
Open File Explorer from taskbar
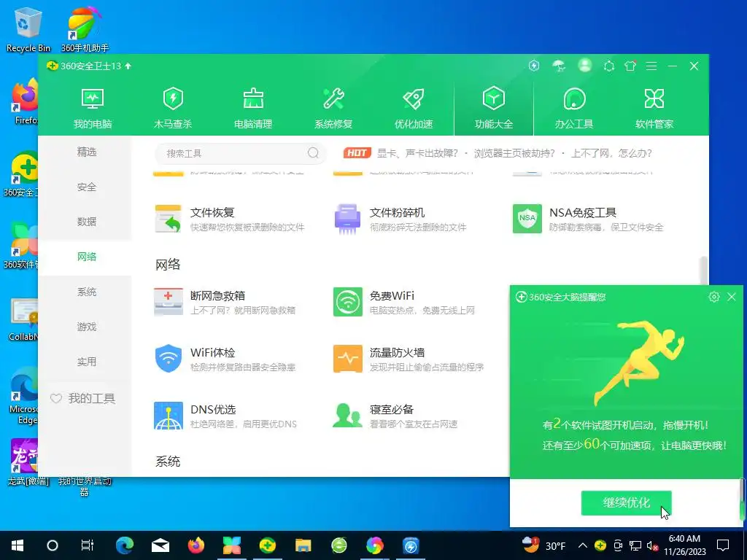tap(303, 545)
